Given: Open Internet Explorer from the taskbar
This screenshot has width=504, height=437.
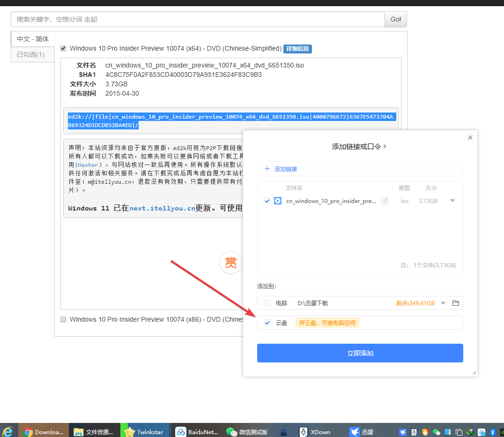Looking at the screenshot, I should coord(7,431).
